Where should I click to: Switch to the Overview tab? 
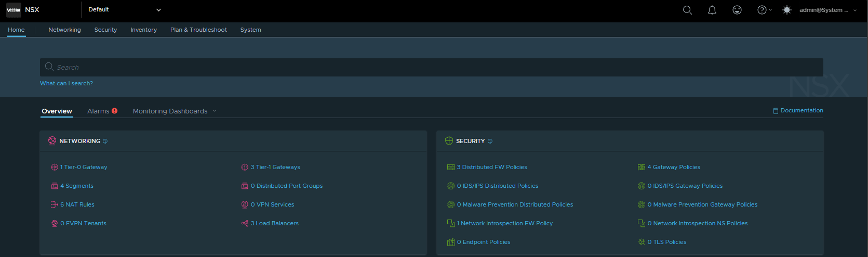57,111
